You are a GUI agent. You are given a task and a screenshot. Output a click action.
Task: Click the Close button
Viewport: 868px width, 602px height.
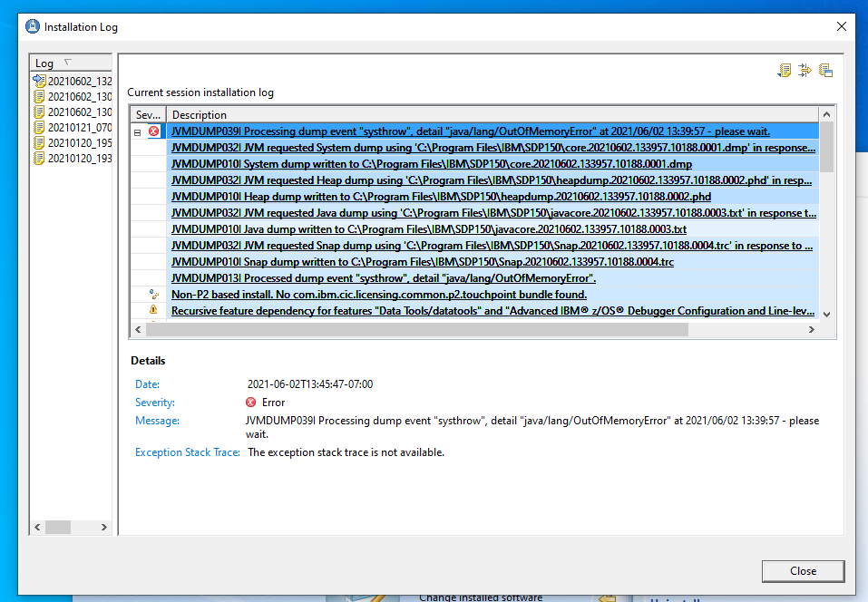(804, 571)
